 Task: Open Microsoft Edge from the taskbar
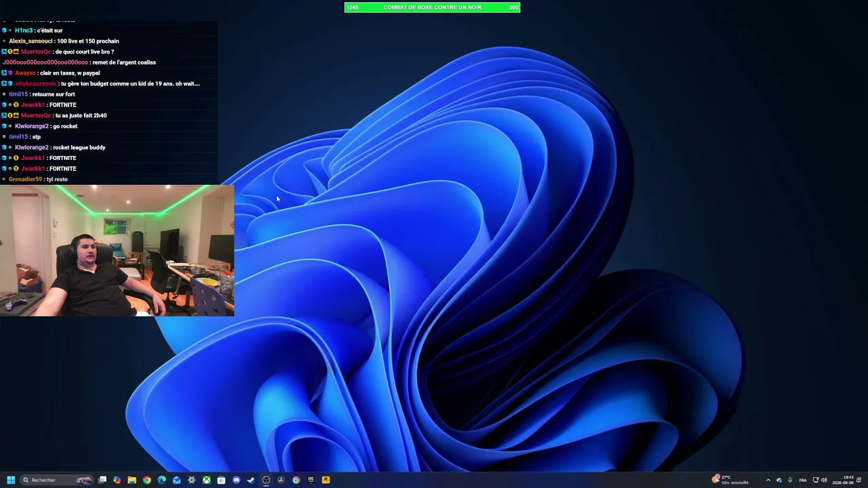click(162, 480)
